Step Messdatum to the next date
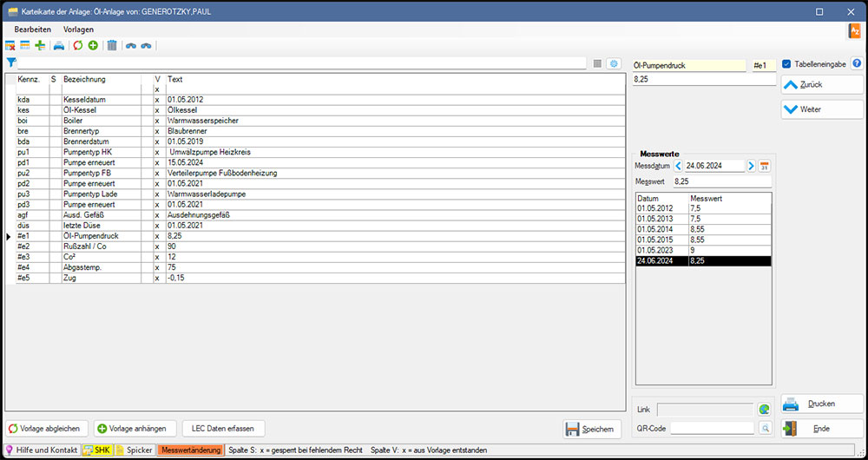868x460 pixels. click(751, 166)
